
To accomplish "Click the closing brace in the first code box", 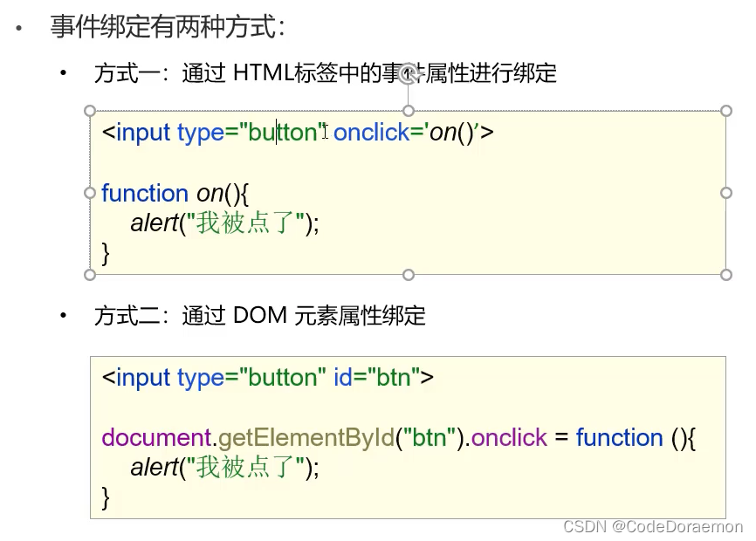I will 106,253.
